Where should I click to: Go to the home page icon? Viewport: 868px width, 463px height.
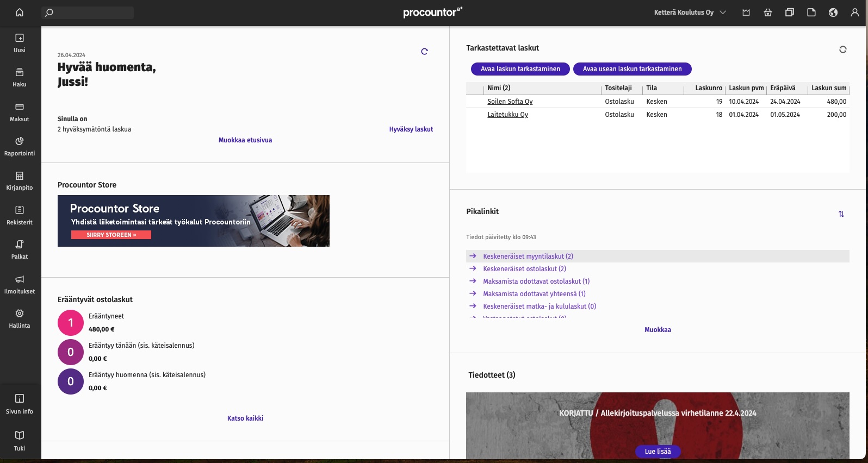(x=20, y=12)
